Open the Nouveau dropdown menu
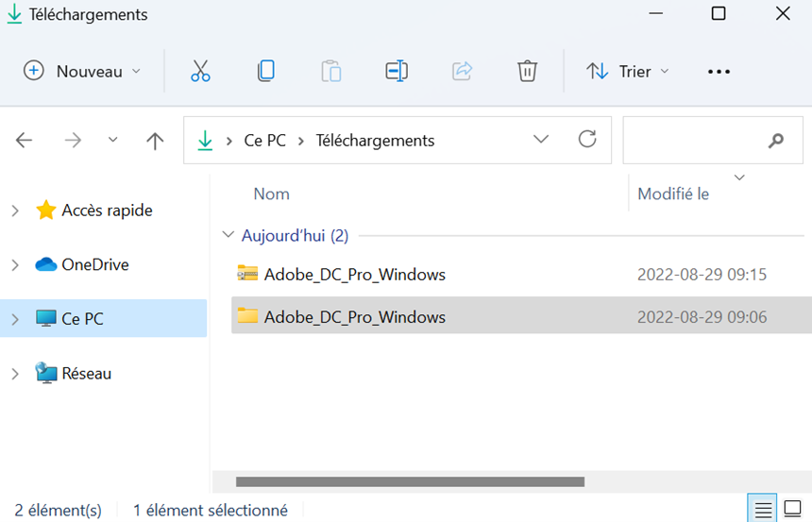This screenshot has width=812, height=522. [x=82, y=71]
